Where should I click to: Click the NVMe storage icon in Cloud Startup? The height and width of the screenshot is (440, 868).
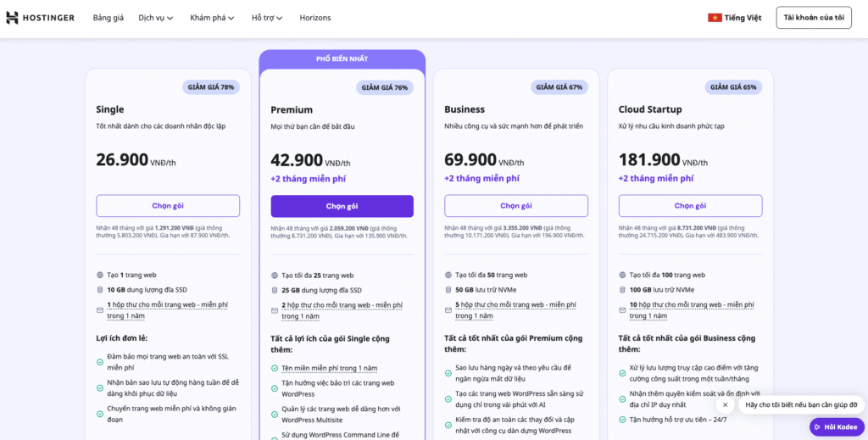point(622,290)
